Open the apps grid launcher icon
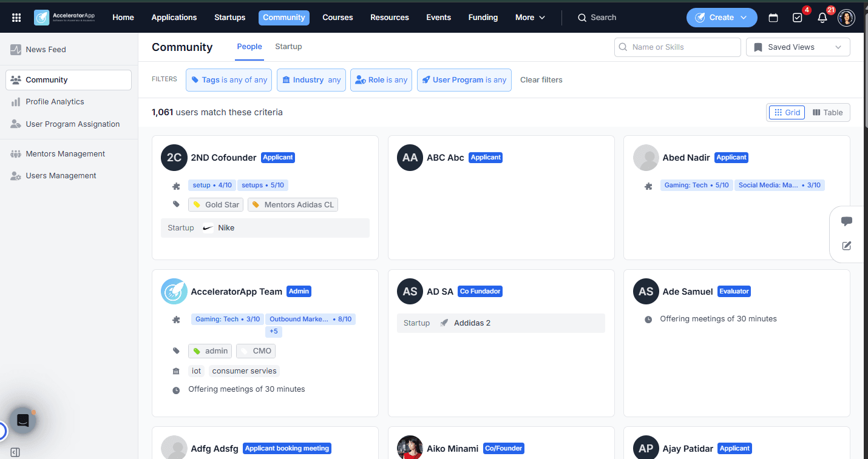The width and height of the screenshot is (868, 459). pos(16,18)
